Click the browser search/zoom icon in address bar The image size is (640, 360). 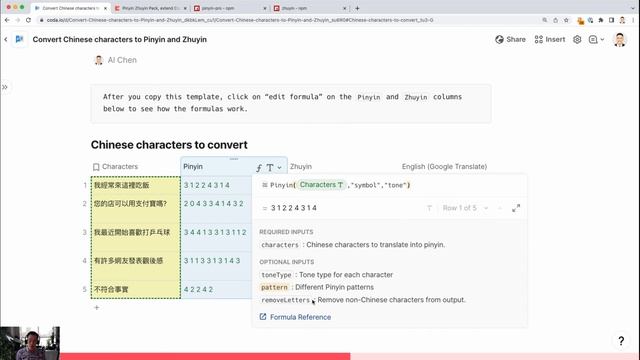coord(544,20)
